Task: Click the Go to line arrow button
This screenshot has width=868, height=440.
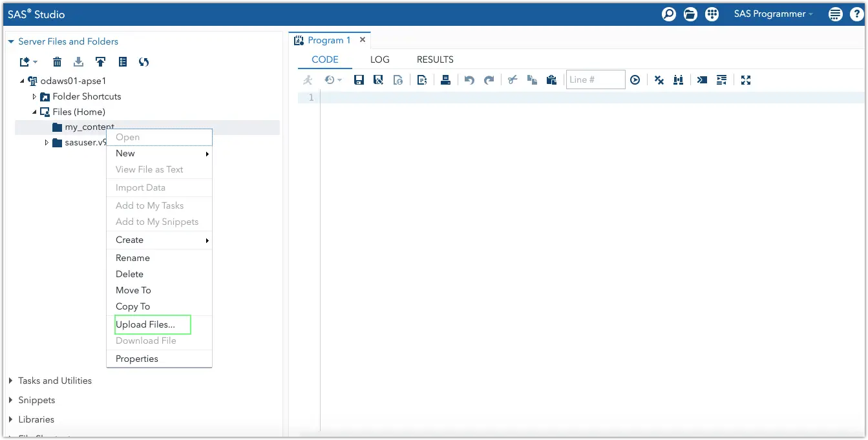Action: [x=635, y=80]
